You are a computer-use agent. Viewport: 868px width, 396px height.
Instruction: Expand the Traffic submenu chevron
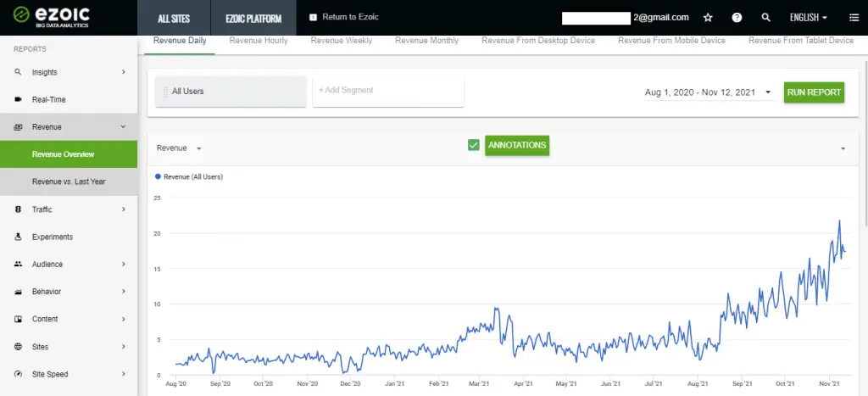pos(124,209)
